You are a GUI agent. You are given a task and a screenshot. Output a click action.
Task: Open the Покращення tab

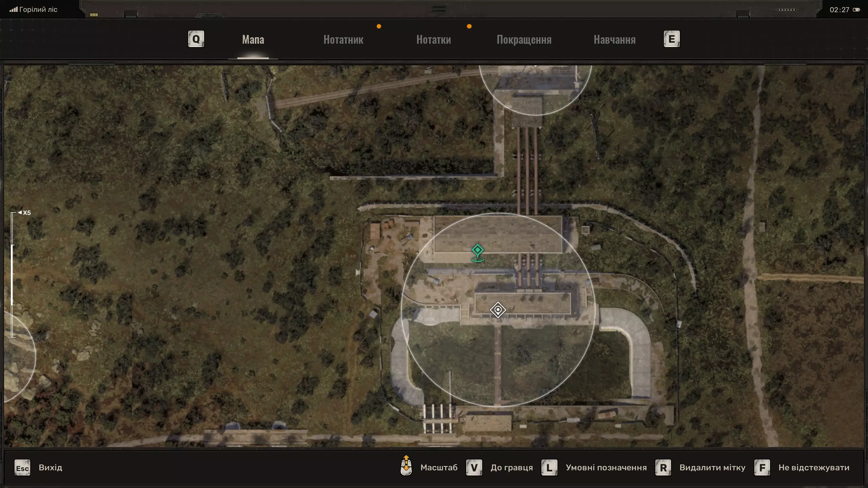pyautogui.click(x=524, y=40)
